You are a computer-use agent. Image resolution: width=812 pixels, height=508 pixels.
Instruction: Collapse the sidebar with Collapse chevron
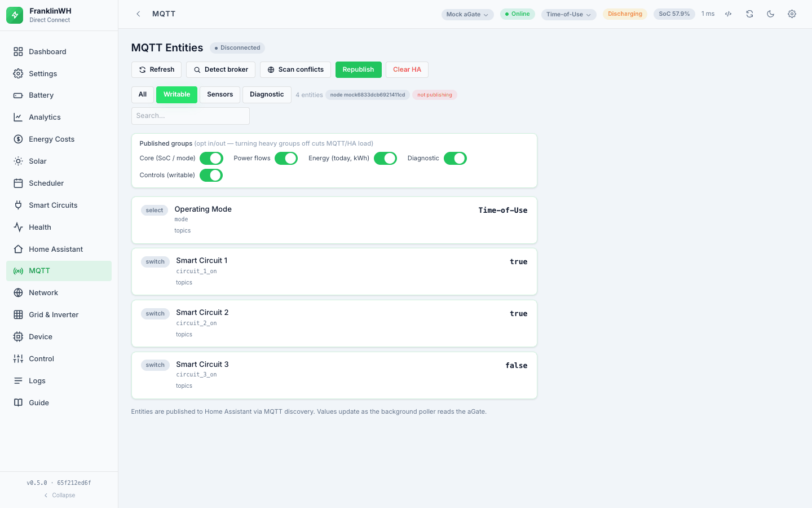point(59,495)
